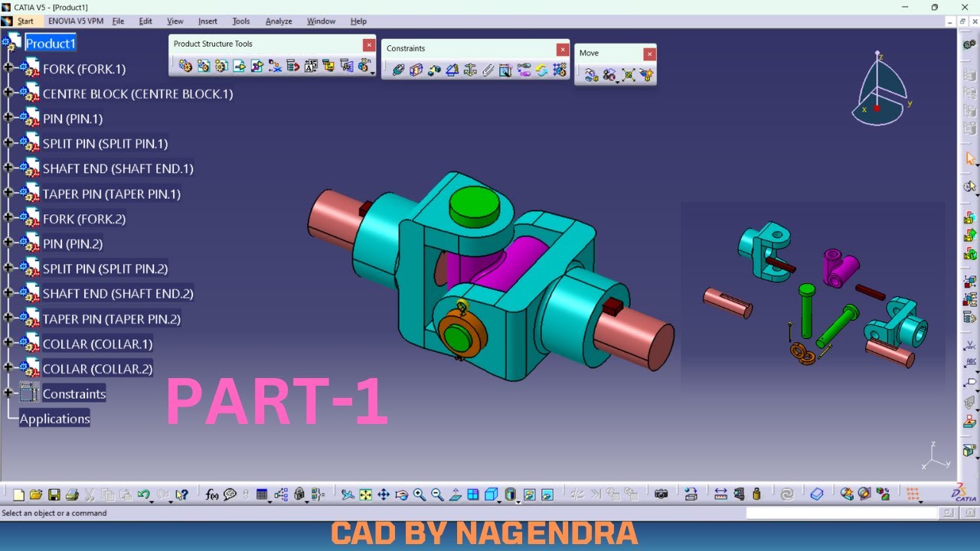Click the Explode icon in Move toolbar
This screenshot has width=980, height=551.
click(629, 75)
